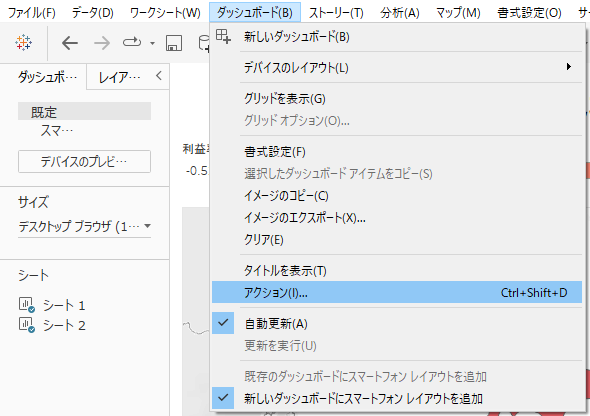Open the ワークシート(W) menu
590x416 pixels.
click(x=165, y=13)
